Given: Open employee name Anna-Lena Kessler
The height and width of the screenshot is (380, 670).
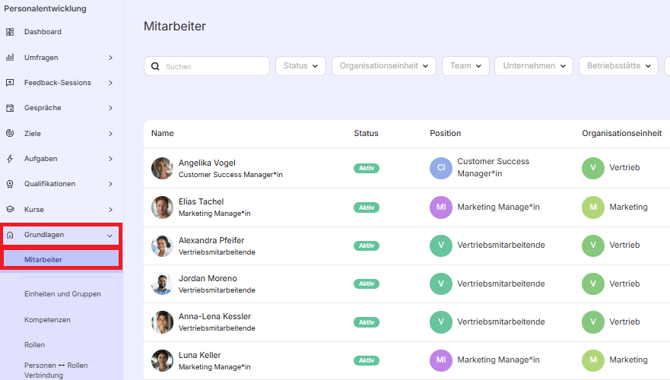Looking at the screenshot, I should [215, 316].
